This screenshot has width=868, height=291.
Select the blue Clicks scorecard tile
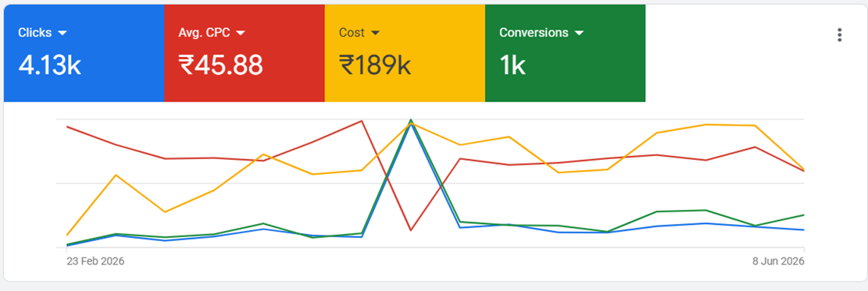pos(84,53)
